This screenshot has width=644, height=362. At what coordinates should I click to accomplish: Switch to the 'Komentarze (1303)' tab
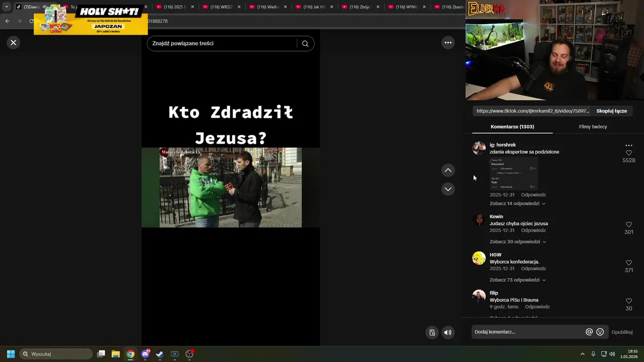[x=512, y=127]
